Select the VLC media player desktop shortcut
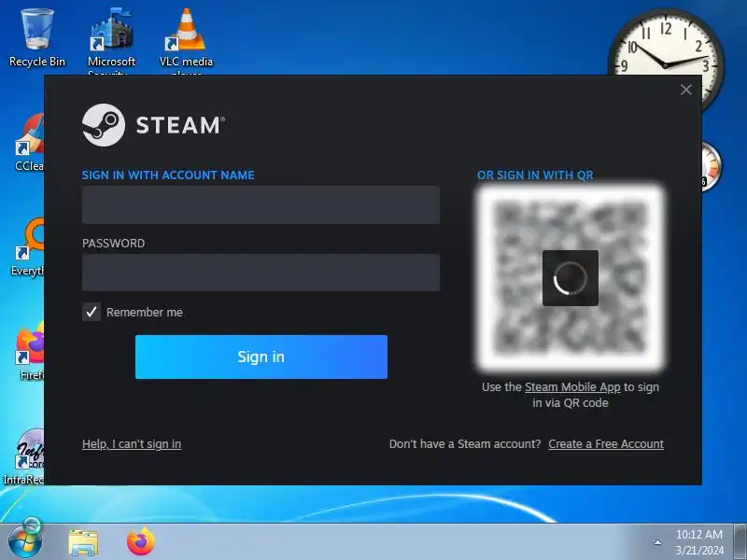Image resolution: width=747 pixels, height=560 pixels. coord(186,40)
